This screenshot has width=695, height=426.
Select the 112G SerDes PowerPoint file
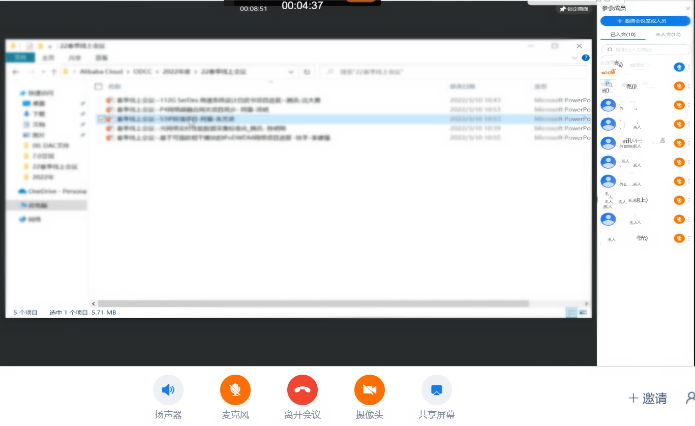(219, 100)
